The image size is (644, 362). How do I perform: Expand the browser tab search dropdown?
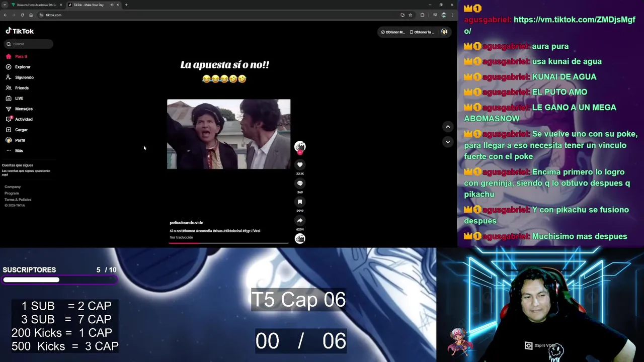tap(4, 5)
